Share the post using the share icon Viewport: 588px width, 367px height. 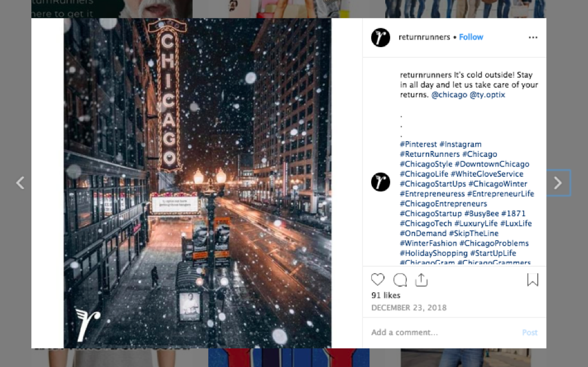421,280
